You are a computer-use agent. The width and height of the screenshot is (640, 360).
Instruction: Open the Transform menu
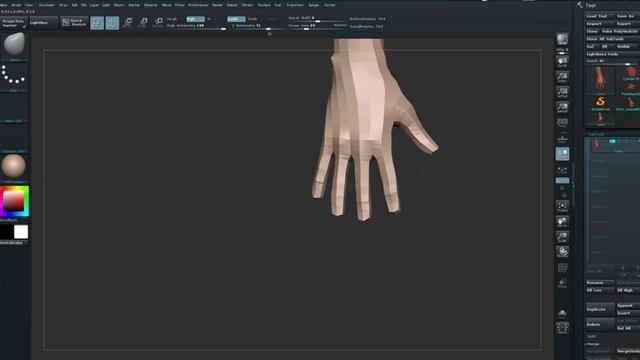295,5
